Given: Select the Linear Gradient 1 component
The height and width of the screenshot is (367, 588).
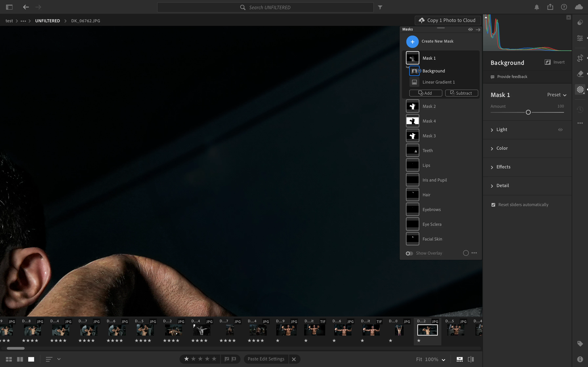Looking at the screenshot, I should [x=438, y=82].
